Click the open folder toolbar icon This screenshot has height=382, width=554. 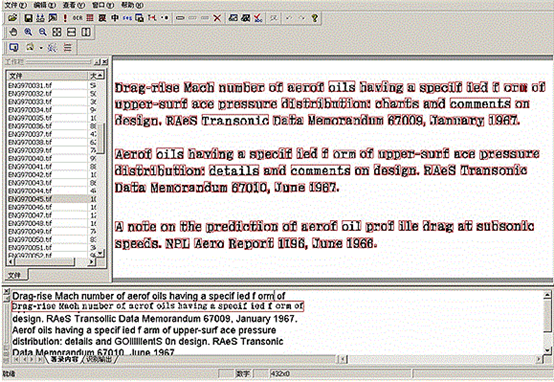13,18
